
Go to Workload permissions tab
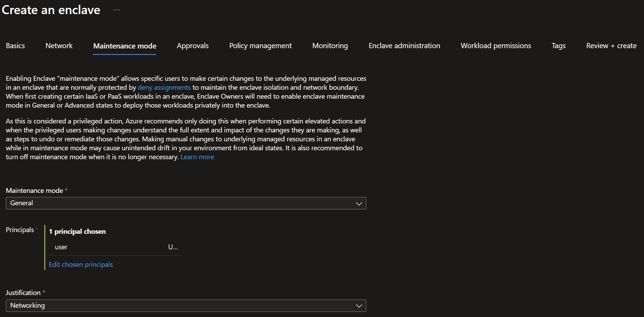click(x=496, y=46)
